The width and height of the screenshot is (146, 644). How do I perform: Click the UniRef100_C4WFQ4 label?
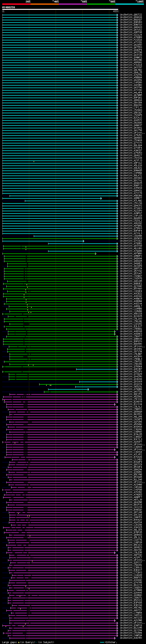131,636
